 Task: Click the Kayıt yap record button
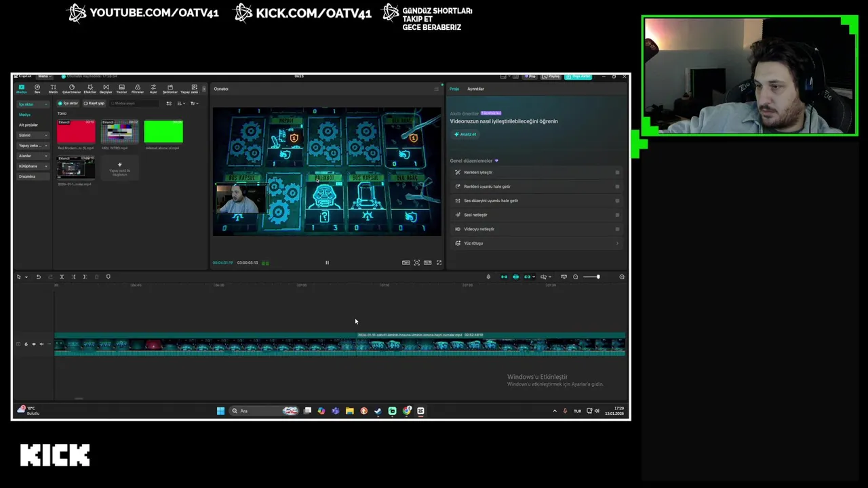[x=94, y=103]
